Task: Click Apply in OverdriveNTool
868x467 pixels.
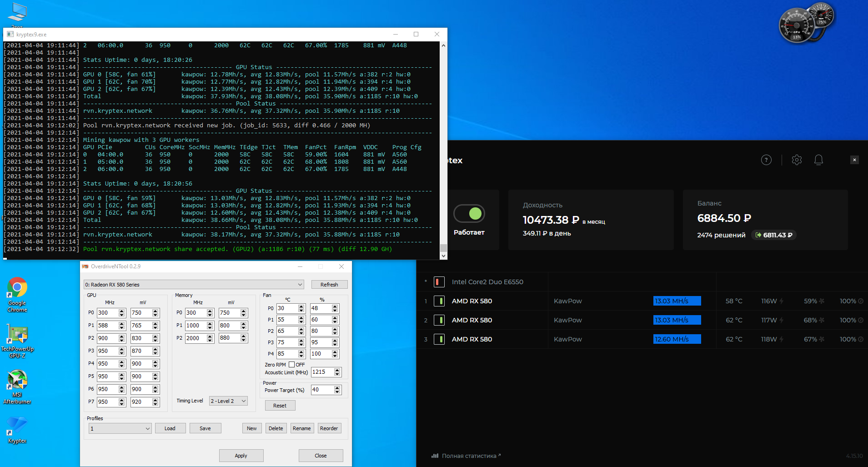Action: coord(241,456)
